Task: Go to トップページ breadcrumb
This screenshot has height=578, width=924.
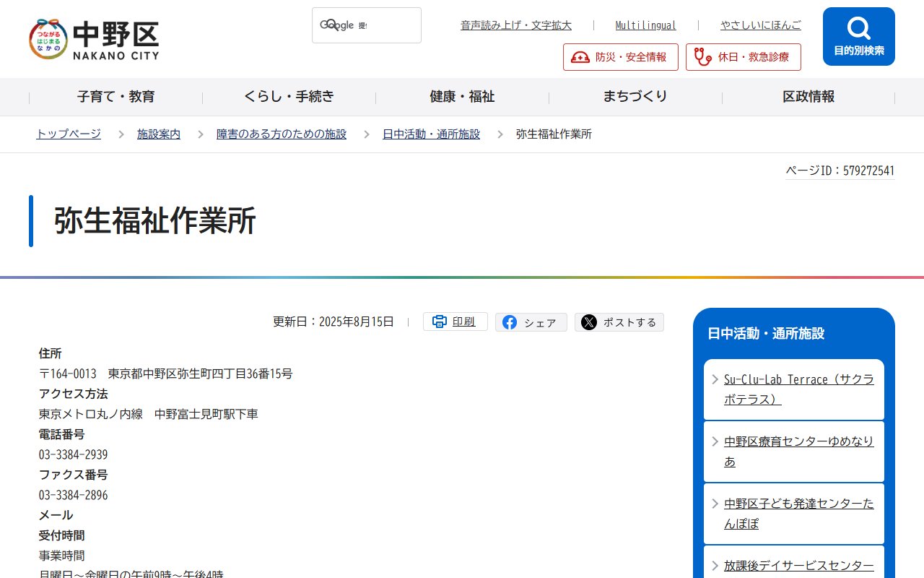Action: (69, 134)
